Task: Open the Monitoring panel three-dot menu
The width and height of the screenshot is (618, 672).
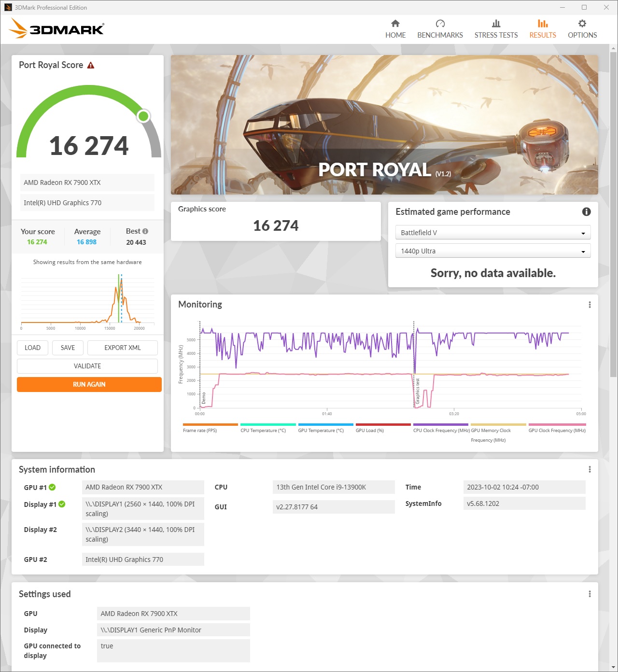Action: coord(590,305)
